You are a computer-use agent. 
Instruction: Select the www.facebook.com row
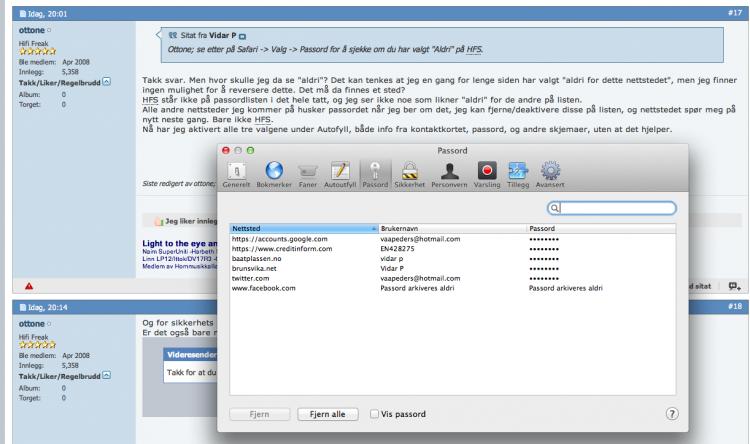[452, 288]
